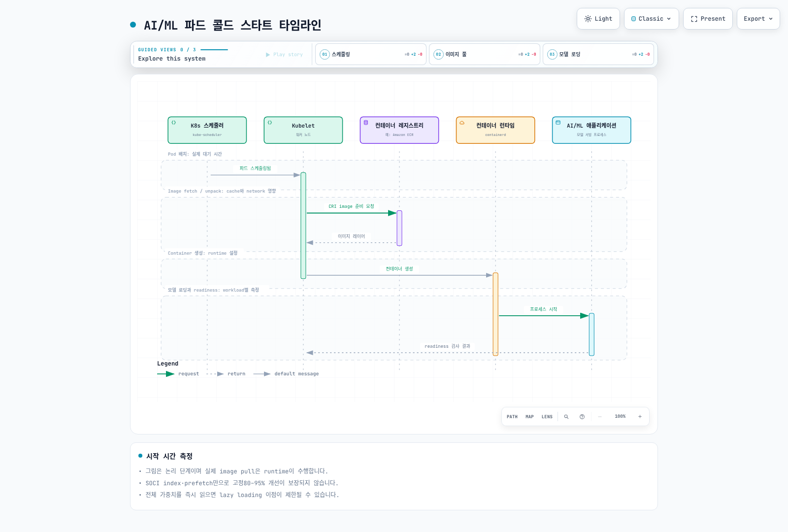
Task: Click the 컨테이너 레지스트리 activation bar
Action: pos(399,228)
